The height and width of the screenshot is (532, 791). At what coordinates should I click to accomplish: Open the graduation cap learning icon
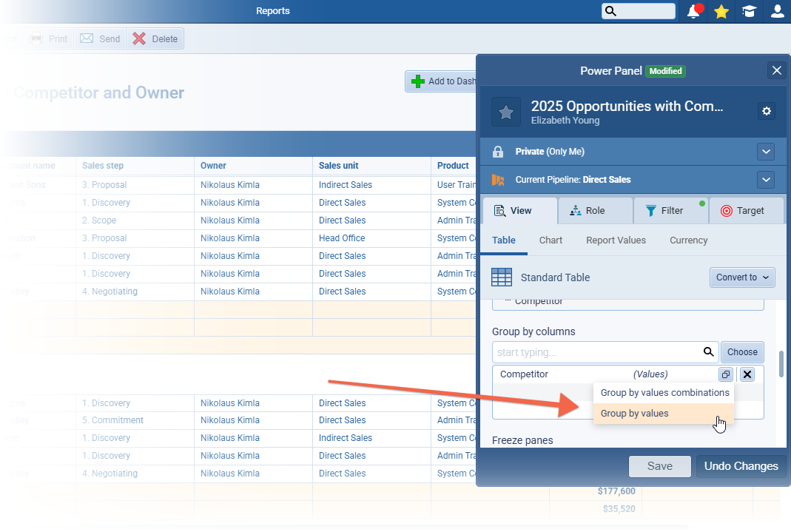pos(749,11)
